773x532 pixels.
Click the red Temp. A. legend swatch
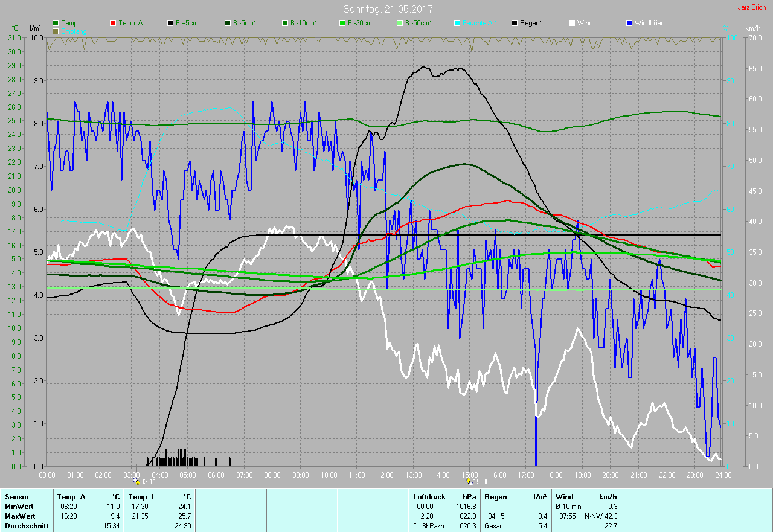113,23
